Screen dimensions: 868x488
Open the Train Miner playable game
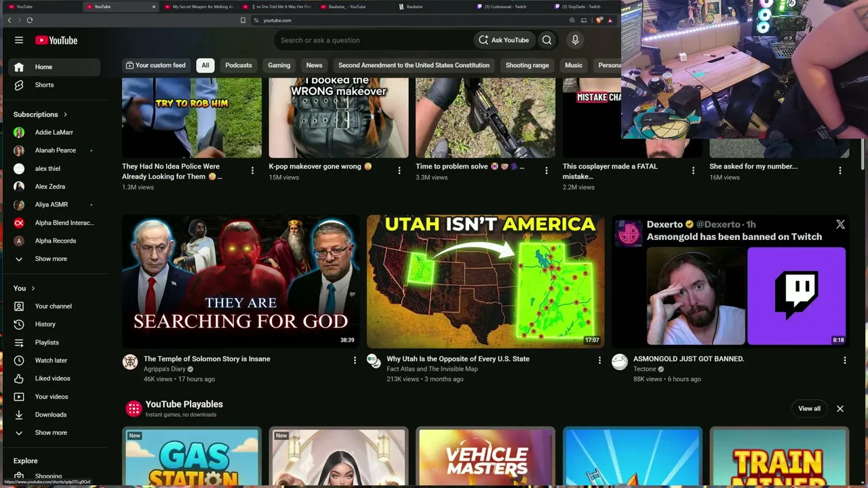click(x=779, y=457)
